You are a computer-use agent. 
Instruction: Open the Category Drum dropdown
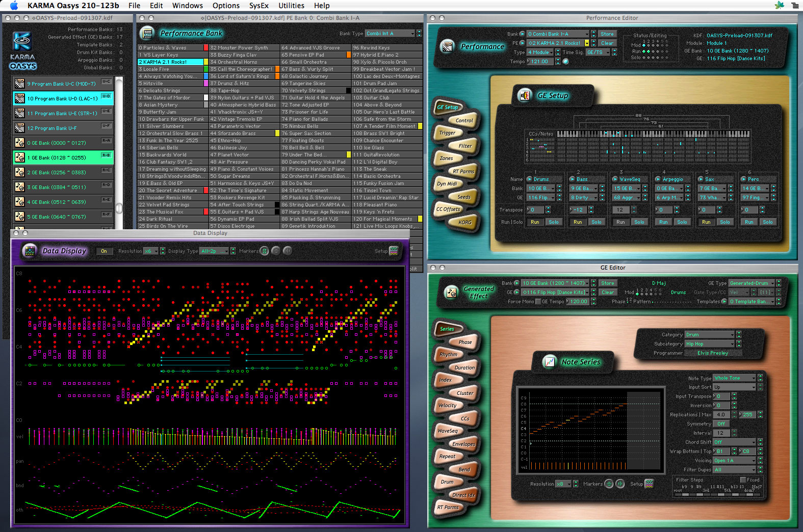pyautogui.click(x=710, y=335)
